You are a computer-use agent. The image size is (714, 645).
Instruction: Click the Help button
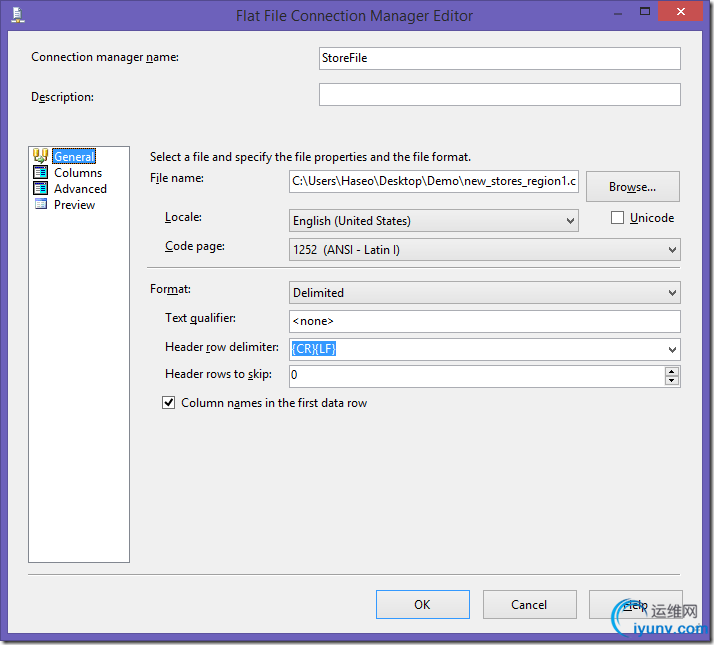click(635, 604)
